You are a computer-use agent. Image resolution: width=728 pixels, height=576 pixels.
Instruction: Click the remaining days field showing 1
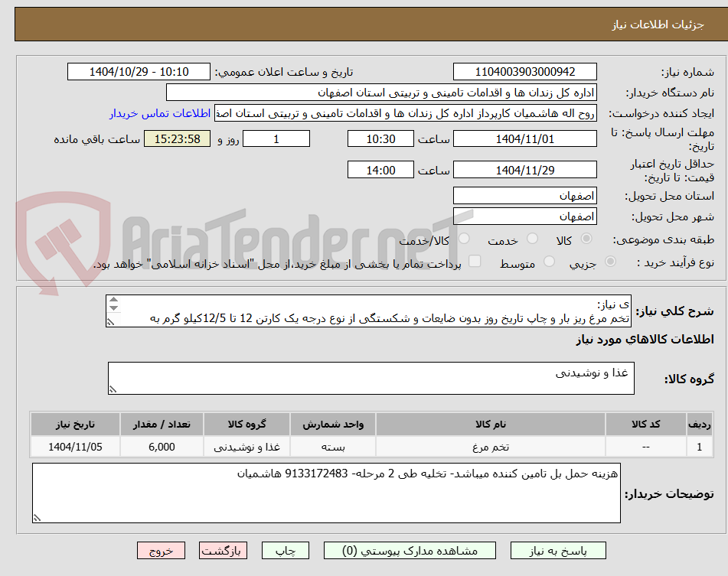point(276,138)
